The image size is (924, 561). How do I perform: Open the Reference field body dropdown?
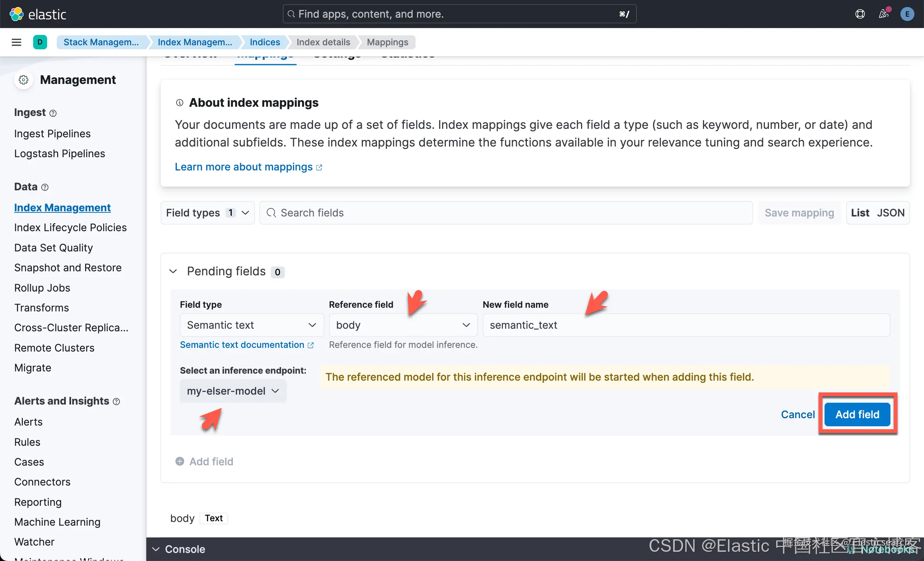pos(403,325)
